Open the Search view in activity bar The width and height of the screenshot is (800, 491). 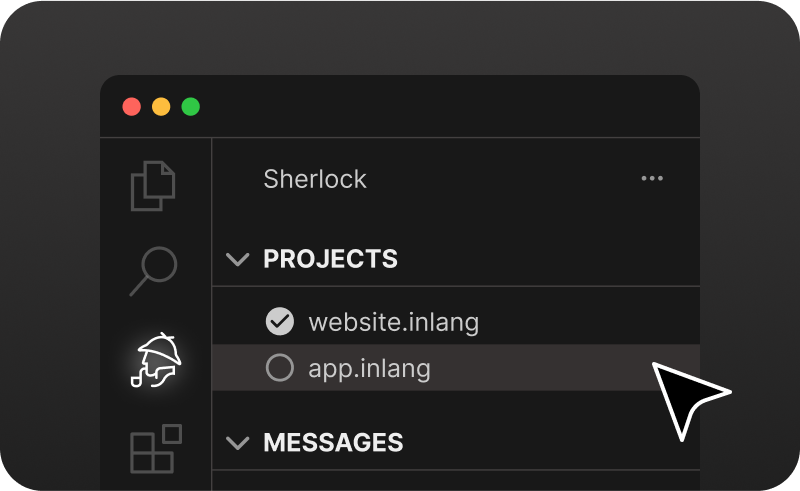tap(153, 271)
